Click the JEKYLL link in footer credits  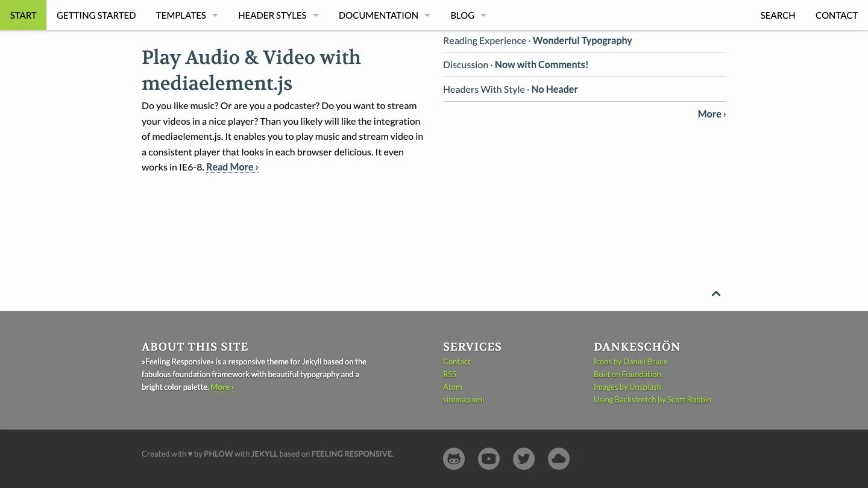(265, 454)
